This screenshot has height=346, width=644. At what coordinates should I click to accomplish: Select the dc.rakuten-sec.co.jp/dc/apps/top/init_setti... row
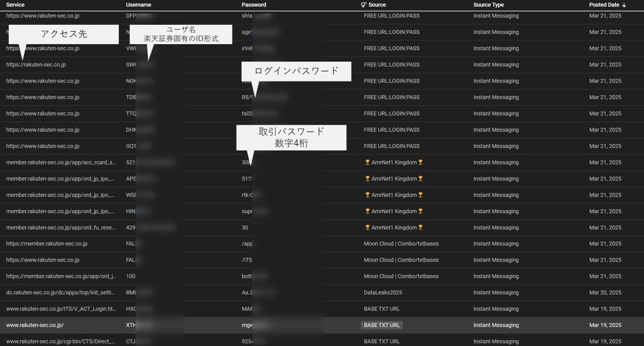click(322, 293)
